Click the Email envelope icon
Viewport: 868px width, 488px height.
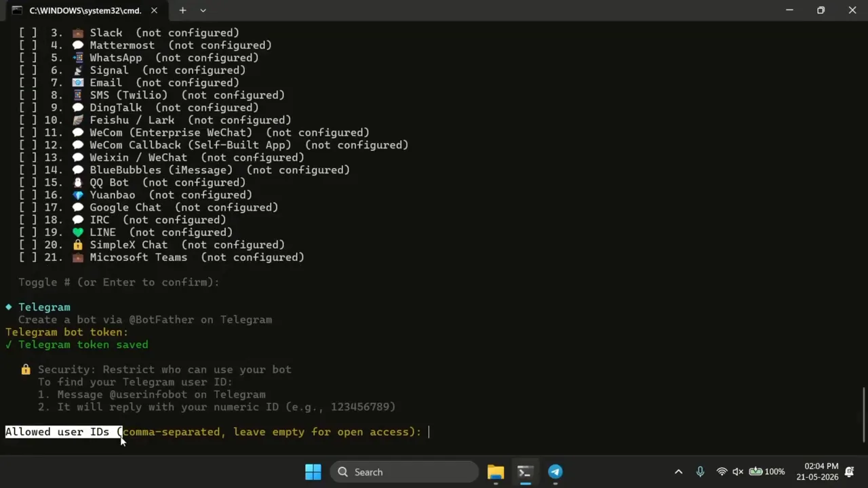78,83
